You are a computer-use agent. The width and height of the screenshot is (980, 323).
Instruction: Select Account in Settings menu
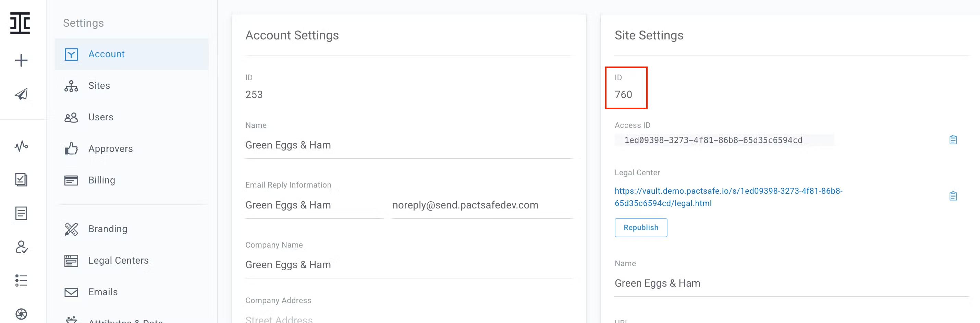(132, 54)
